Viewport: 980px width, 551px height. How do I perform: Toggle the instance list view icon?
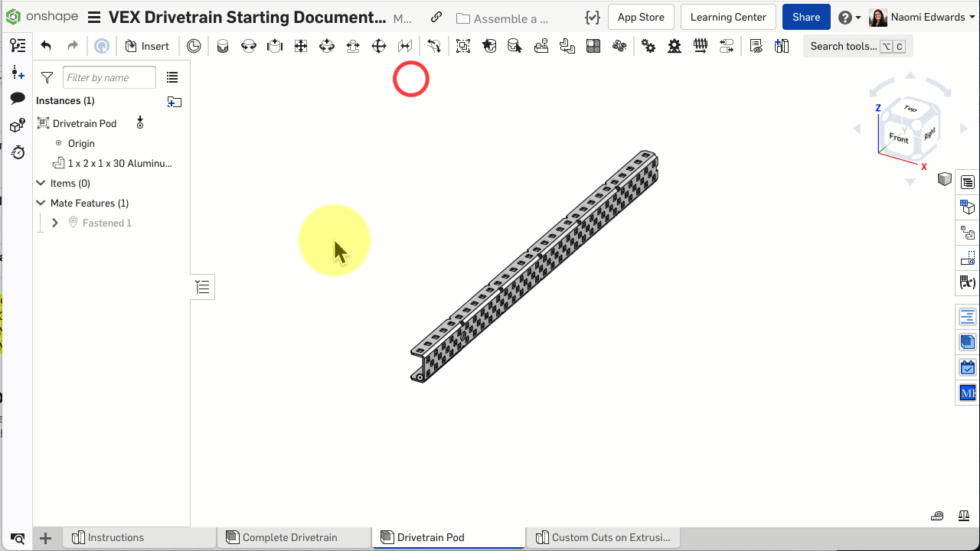[x=172, y=77]
